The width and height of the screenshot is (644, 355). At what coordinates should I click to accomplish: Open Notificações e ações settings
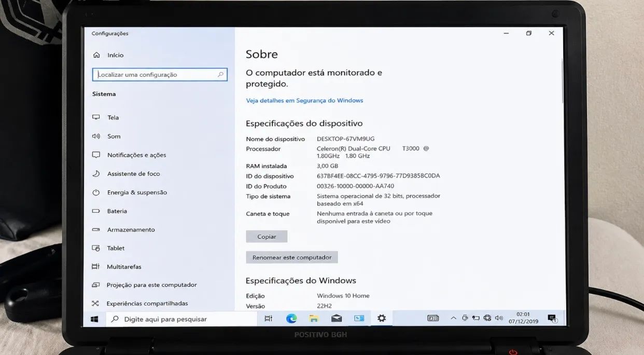coord(137,155)
